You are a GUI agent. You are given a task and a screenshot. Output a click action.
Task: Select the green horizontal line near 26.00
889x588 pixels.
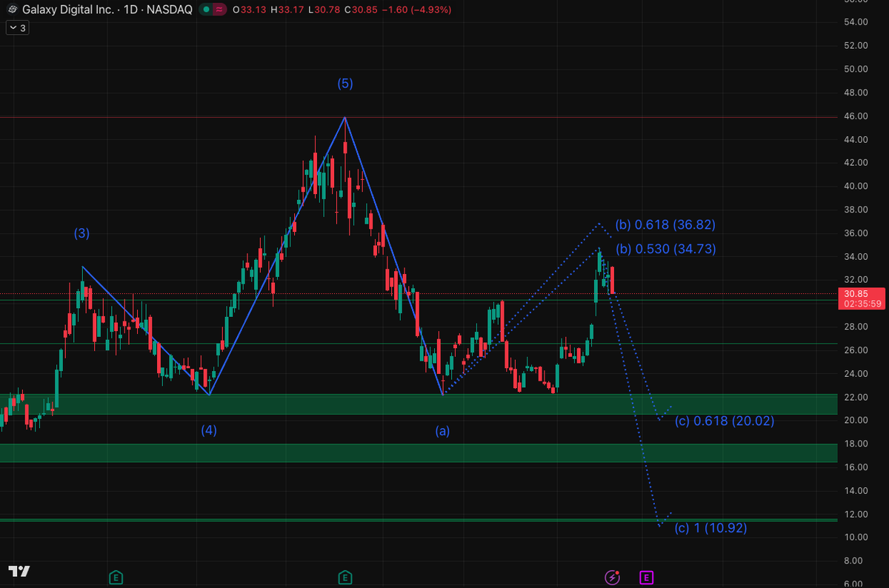point(419,344)
